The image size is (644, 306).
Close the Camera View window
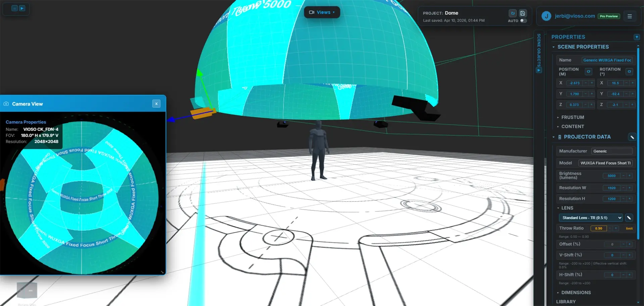156,104
